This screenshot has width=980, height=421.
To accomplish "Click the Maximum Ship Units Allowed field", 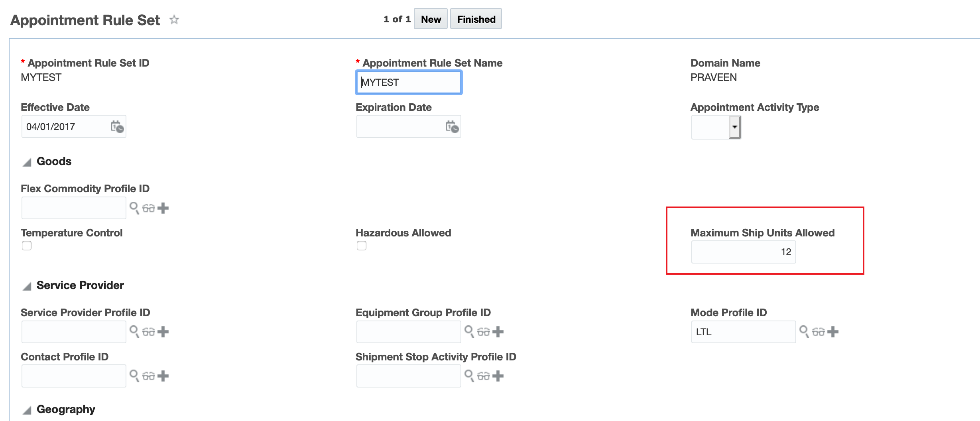I will pyautogui.click(x=744, y=252).
